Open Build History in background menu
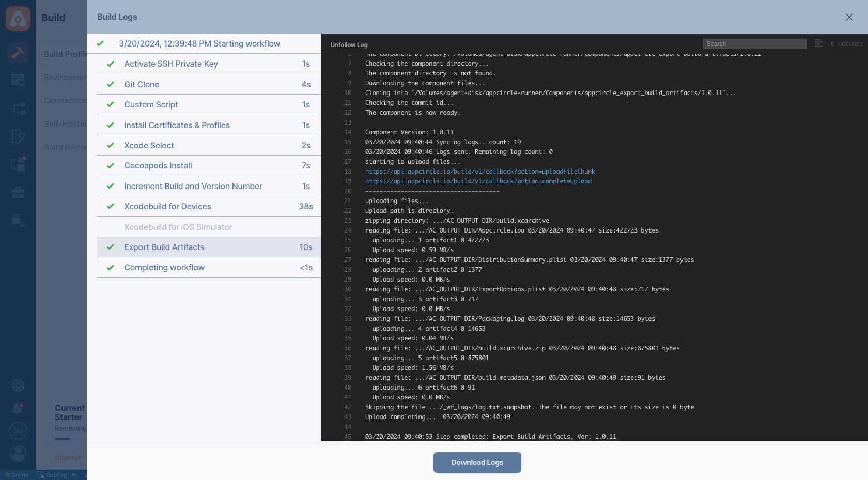This screenshot has width=868, height=480. 65,147
